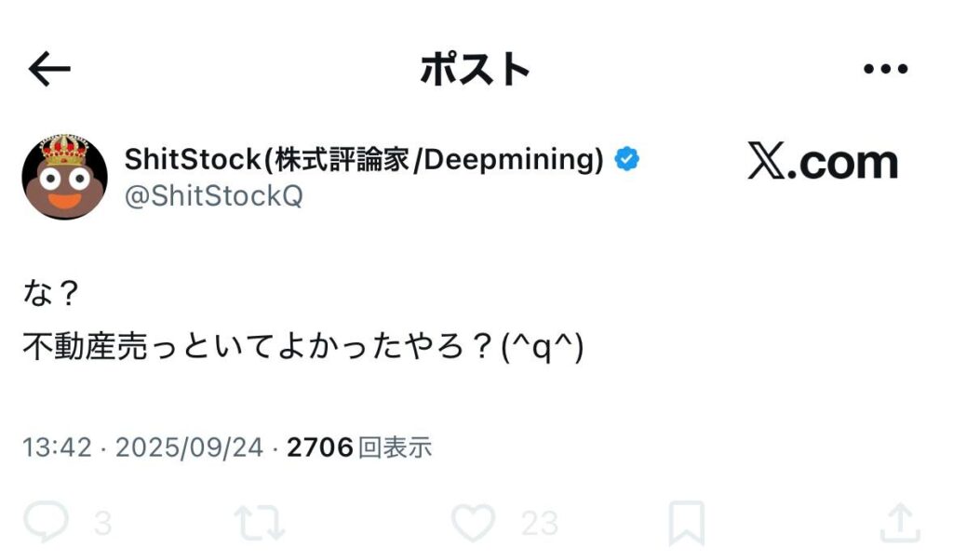The image size is (953, 560).
Task: Click the like count 23
Action: [x=540, y=524]
